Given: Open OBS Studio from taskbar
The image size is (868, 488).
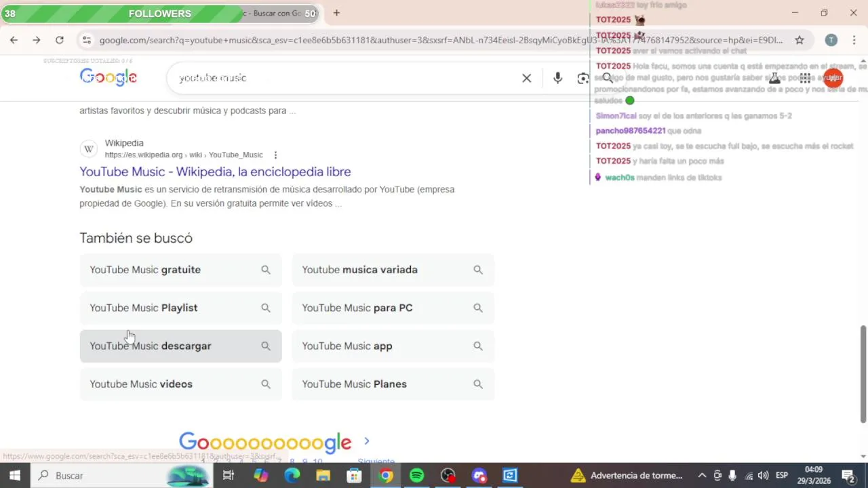Looking at the screenshot, I should [x=448, y=475].
